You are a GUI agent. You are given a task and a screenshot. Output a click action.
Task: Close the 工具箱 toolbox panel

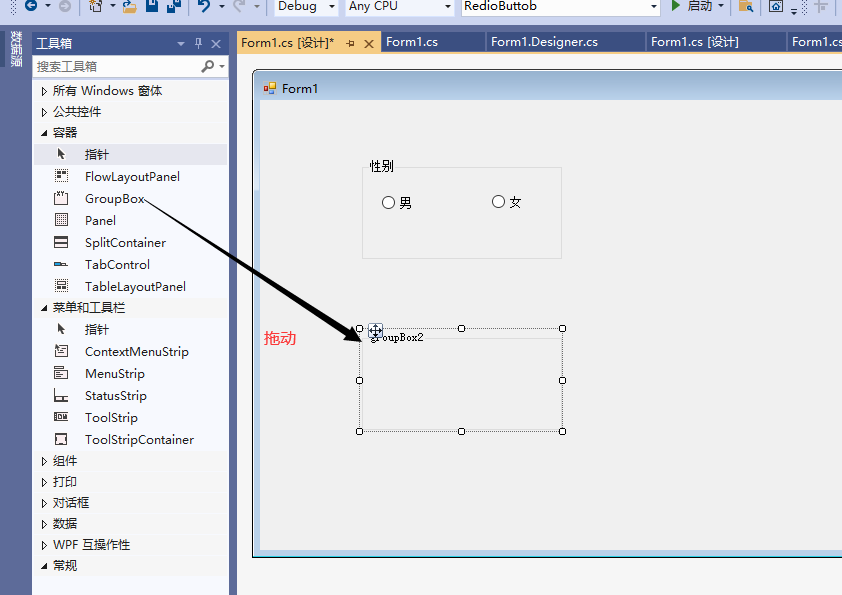[216, 43]
